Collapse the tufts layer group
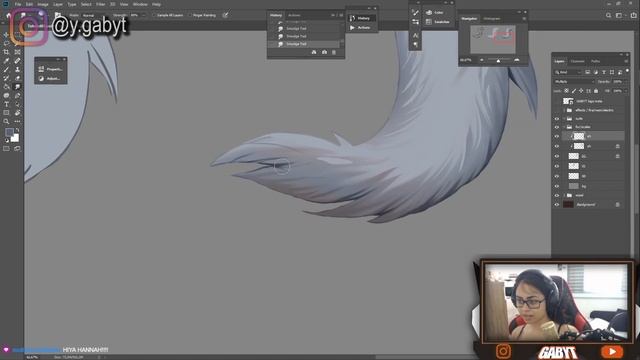Screen dimensions: 640x360 coord(564,119)
